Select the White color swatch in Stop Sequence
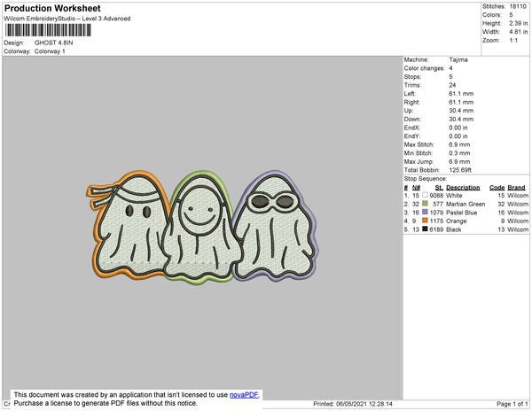The width and height of the screenshot is (532, 411). 426,196
